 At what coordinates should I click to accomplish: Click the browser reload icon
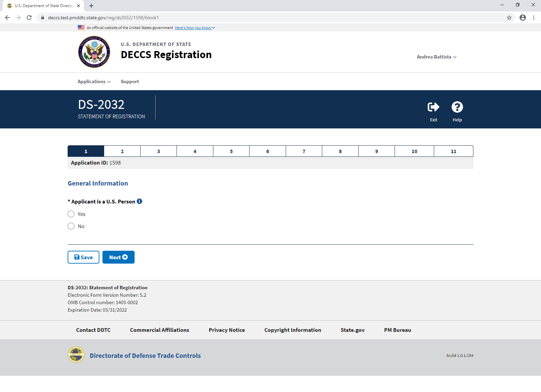coord(29,18)
